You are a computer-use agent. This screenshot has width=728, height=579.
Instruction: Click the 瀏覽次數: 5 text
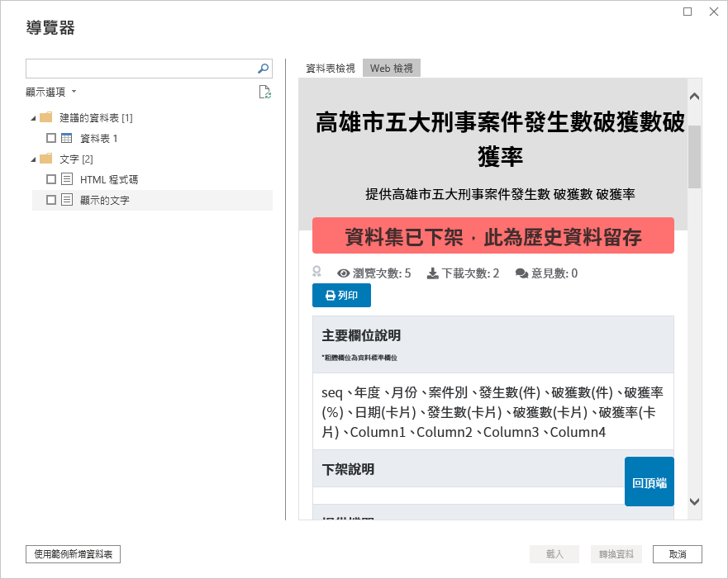tap(382, 273)
